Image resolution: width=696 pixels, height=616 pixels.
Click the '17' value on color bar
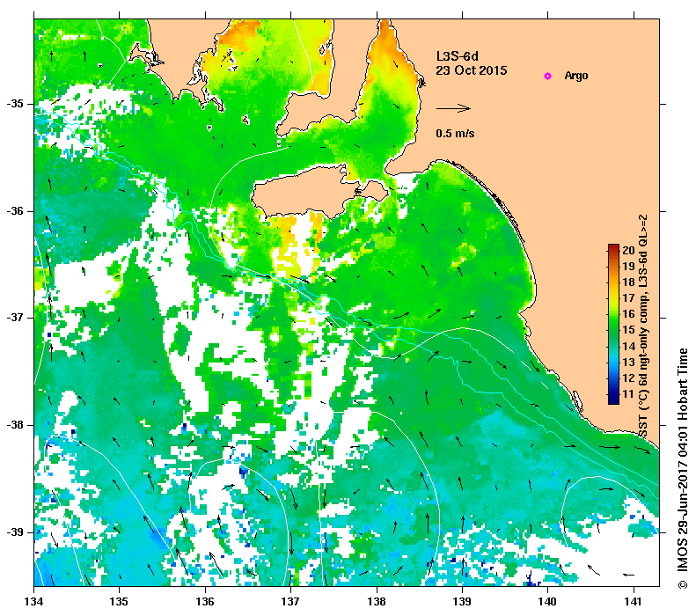pyautogui.click(x=628, y=297)
